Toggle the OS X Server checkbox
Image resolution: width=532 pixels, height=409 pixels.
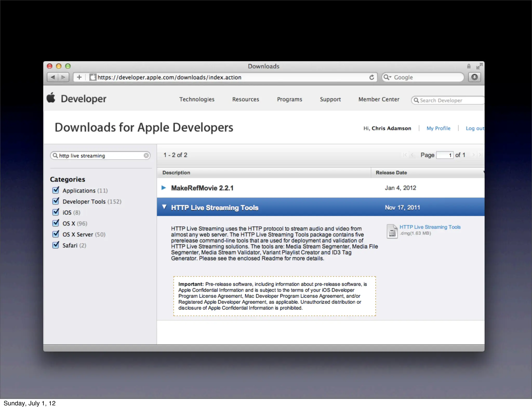(56, 234)
